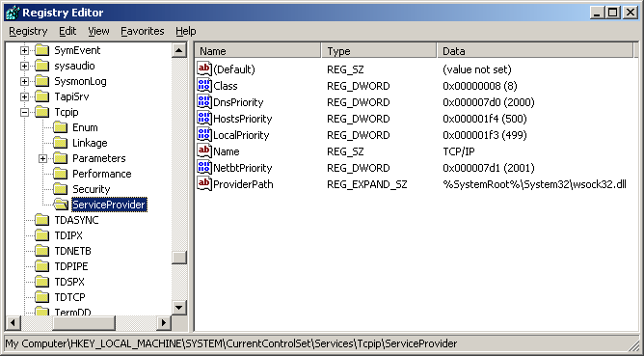
Task: Sort values by the Name column header
Action: pos(257,51)
